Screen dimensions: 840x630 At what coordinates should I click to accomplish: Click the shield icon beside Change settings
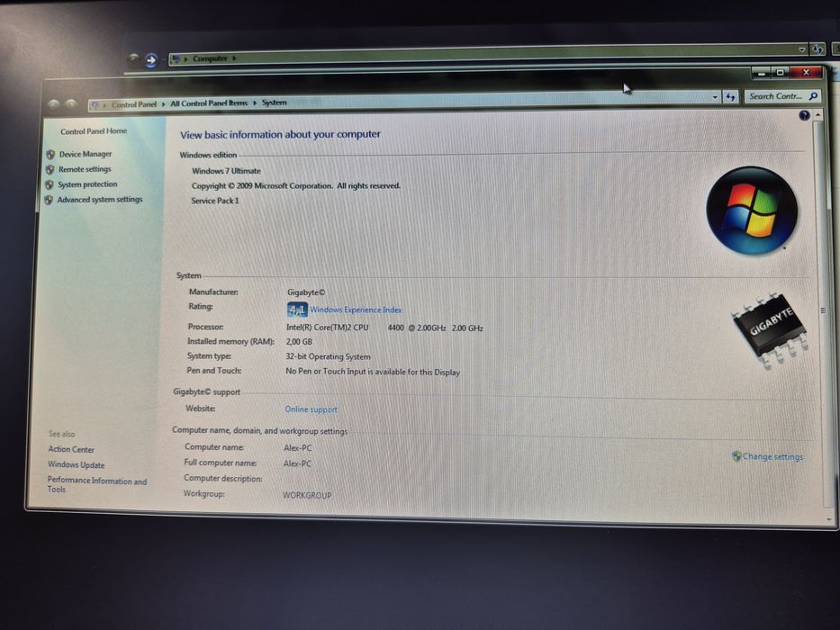pyautogui.click(x=736, y=456)
